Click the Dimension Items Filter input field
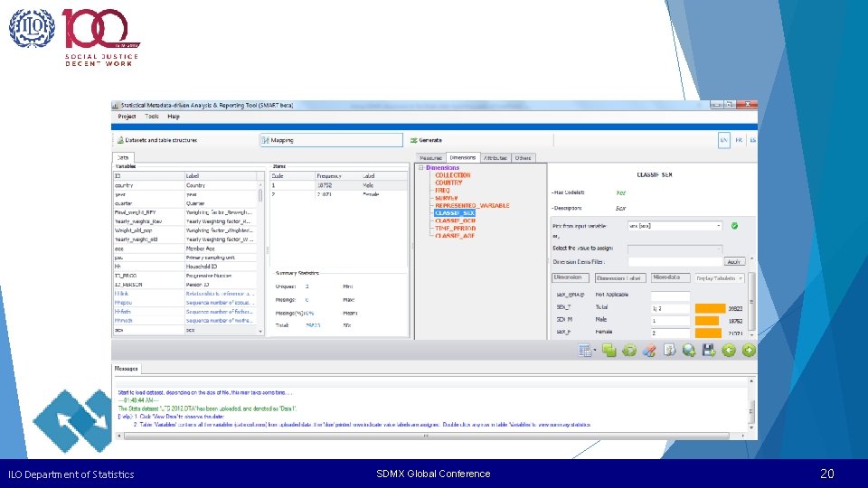The height and width of the screenshot is (488, 868). [675, 262]
